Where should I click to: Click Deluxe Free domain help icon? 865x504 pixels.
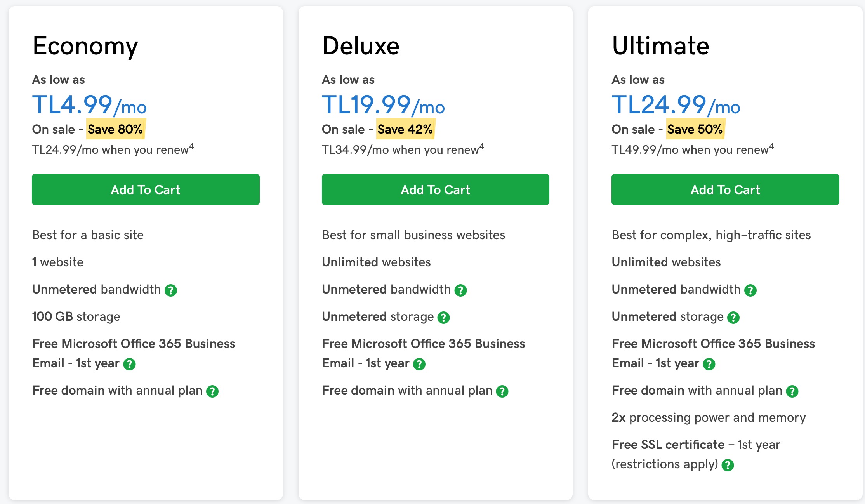pyautogui.click(x=502, y=391)
